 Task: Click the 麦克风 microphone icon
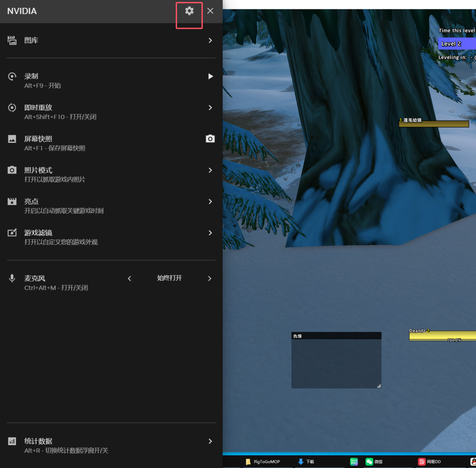point(12,278)
